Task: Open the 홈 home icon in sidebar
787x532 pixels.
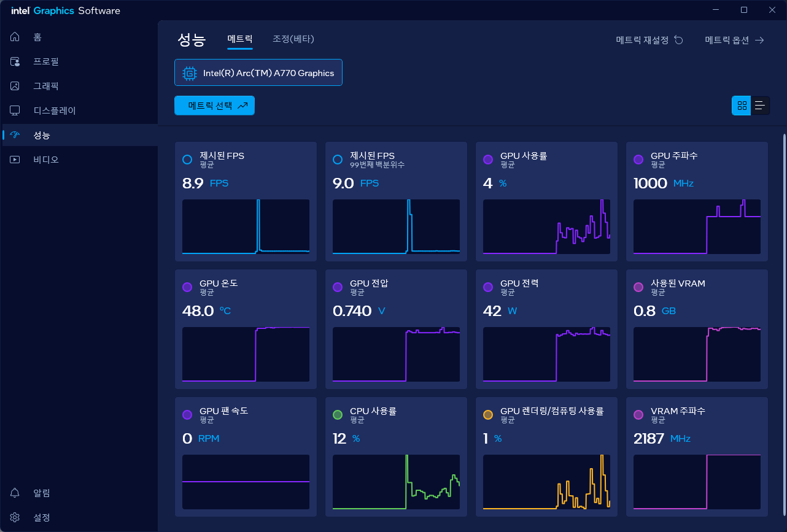Action: click(x=15, y=37)
